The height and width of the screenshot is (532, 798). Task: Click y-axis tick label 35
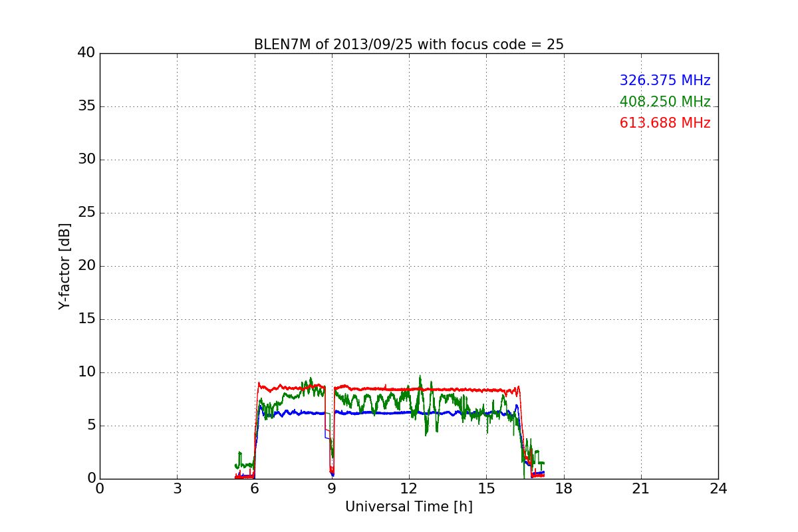pos(86,106)
